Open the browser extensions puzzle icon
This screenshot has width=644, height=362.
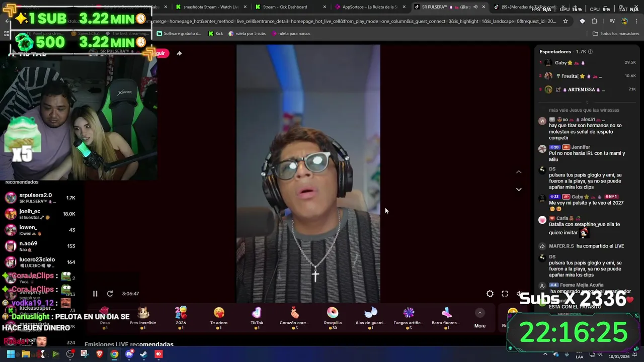(x=594, y=21)
